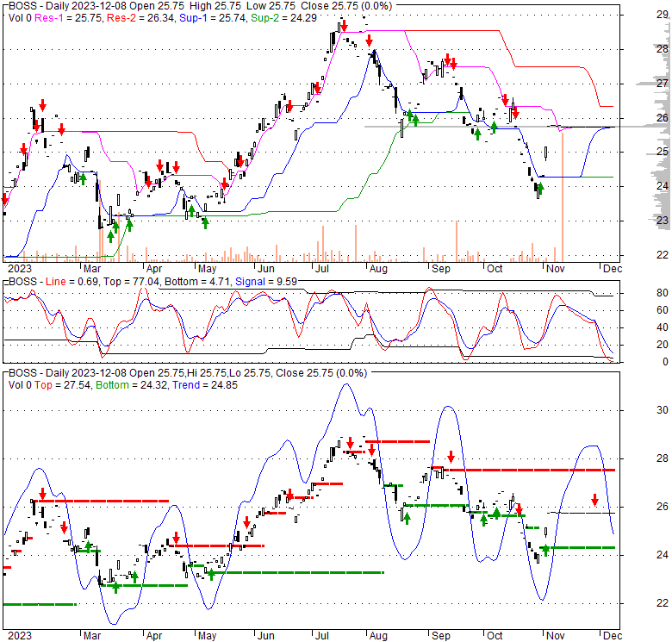Click the '80' level on oscillator scale
The width and height of the screenshot is (672, 642).
click(663, 293)
